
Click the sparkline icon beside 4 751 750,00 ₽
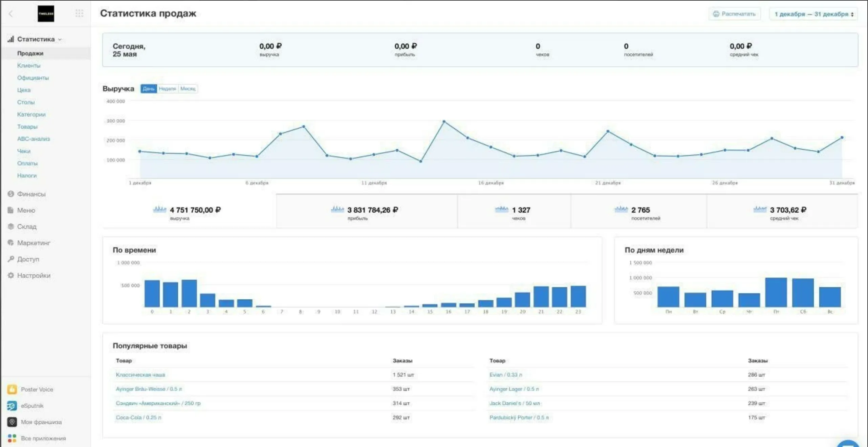[160, 209]
